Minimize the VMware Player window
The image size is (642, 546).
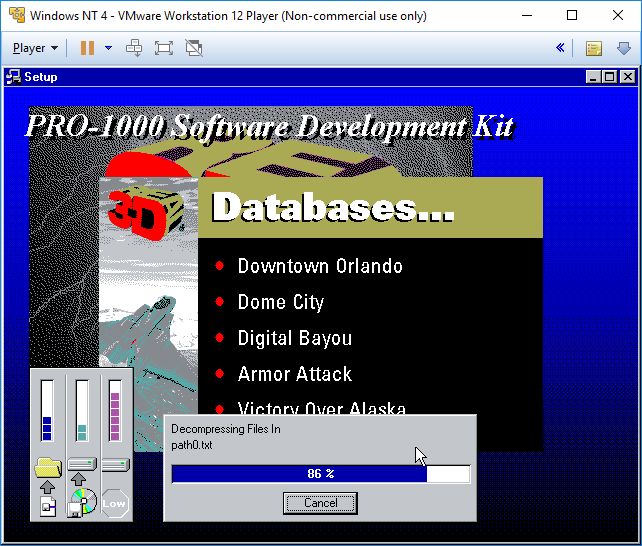point(527,16)
